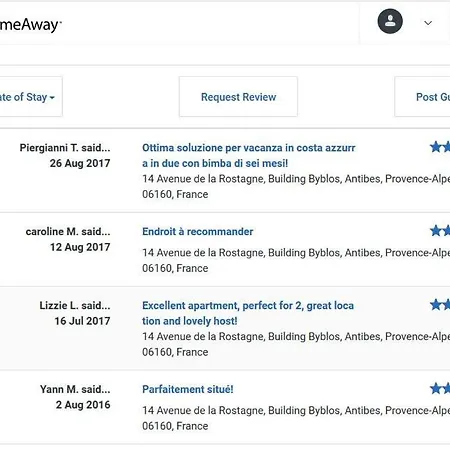
Task: Select reviewer name Yann M. said...
Action: pyautogui.click(x=75, y=389)
